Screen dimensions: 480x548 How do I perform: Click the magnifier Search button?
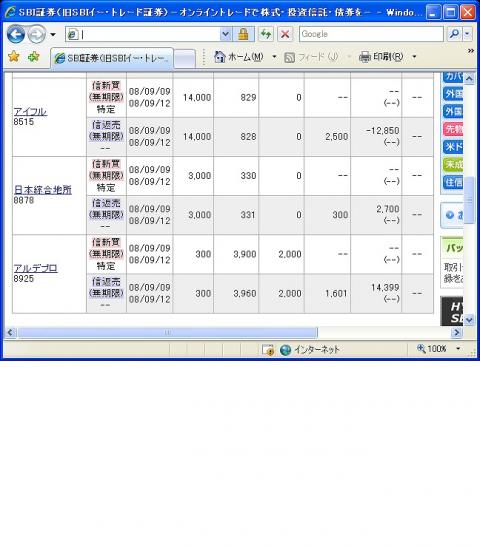pyautogui.click(x=454, y=34)
